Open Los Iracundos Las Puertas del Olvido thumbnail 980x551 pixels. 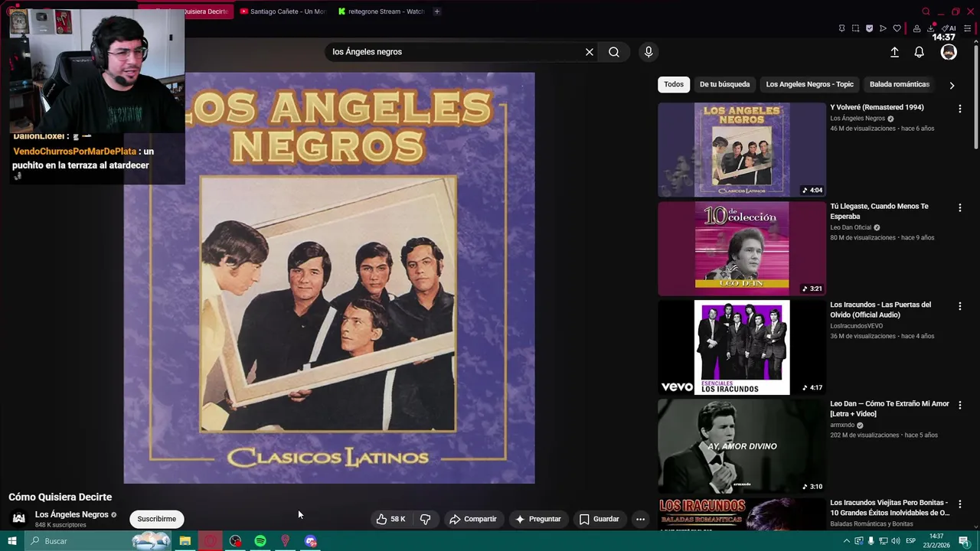coord(742,347)
